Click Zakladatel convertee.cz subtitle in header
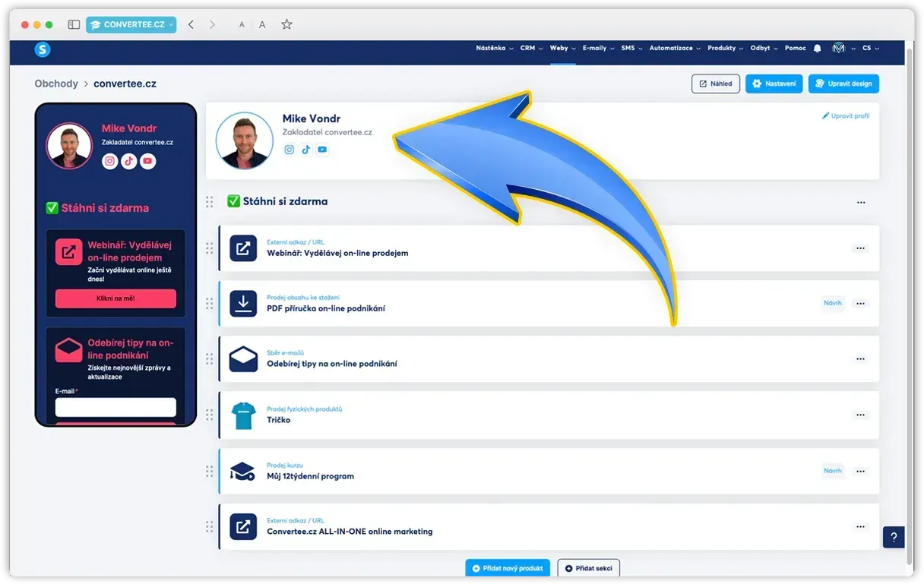This screenshot has height=584, width=924. coord(328,132)
